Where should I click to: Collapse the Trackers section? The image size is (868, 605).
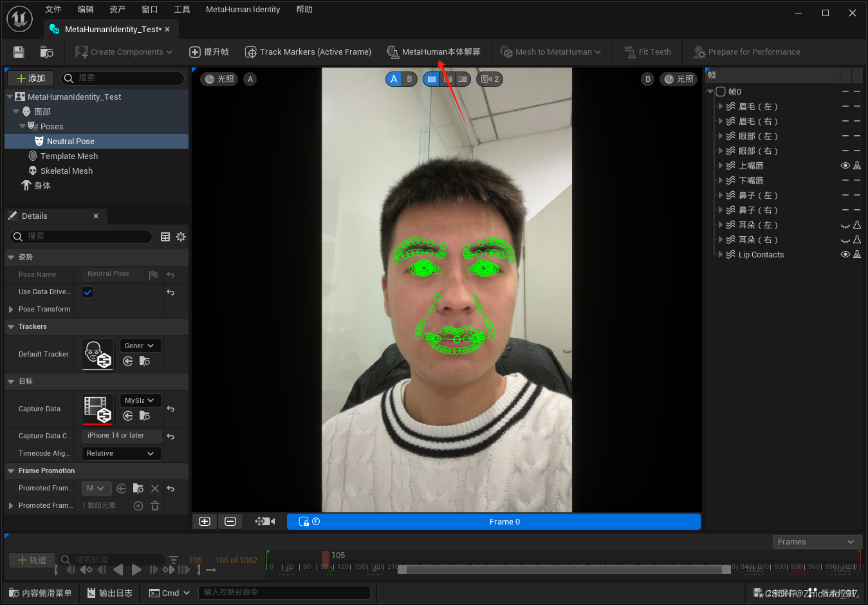point(11,327)
